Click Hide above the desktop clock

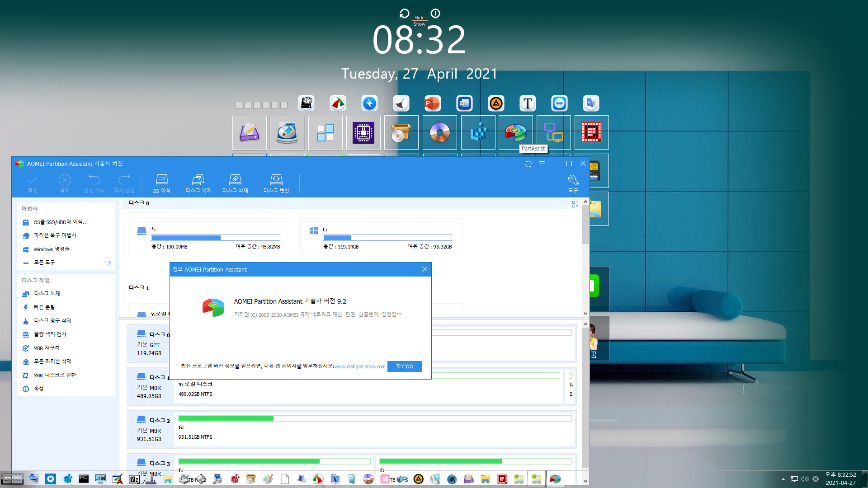click(x=420, y=18)
